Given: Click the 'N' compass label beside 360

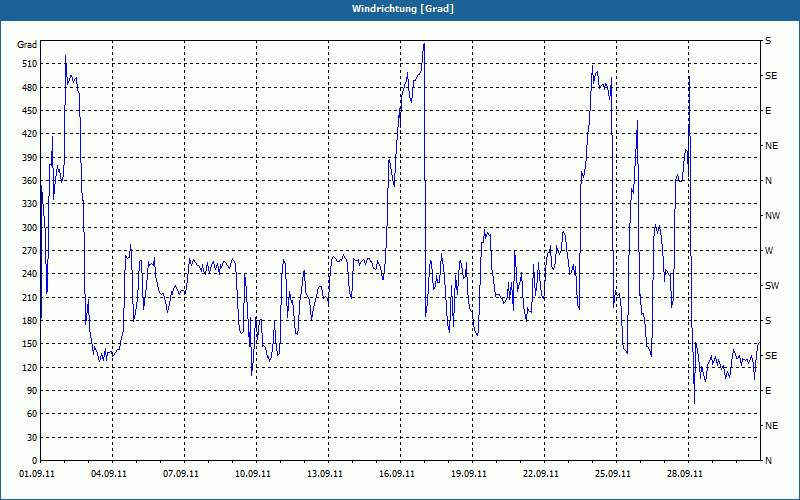Looking at the screenshot, I should (768, 181).
